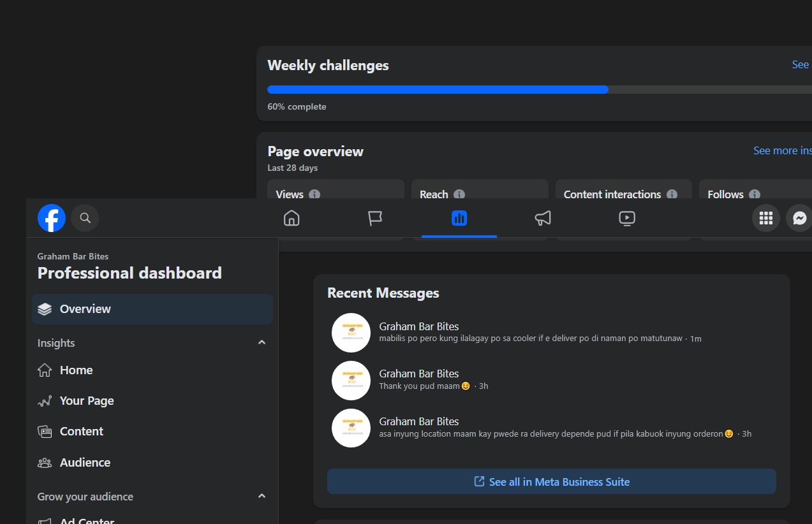Click avatar of the 1m-old message

[351, 333]
